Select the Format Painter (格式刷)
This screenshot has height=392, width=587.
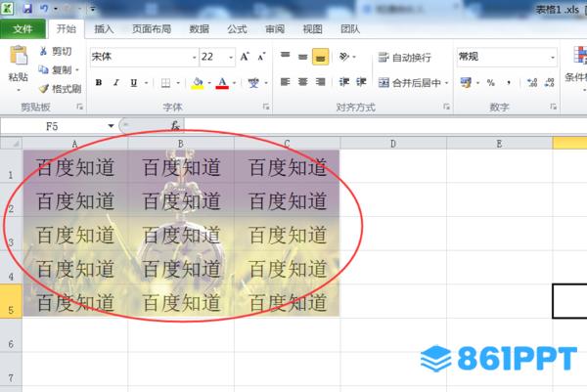tap(60, 89)
